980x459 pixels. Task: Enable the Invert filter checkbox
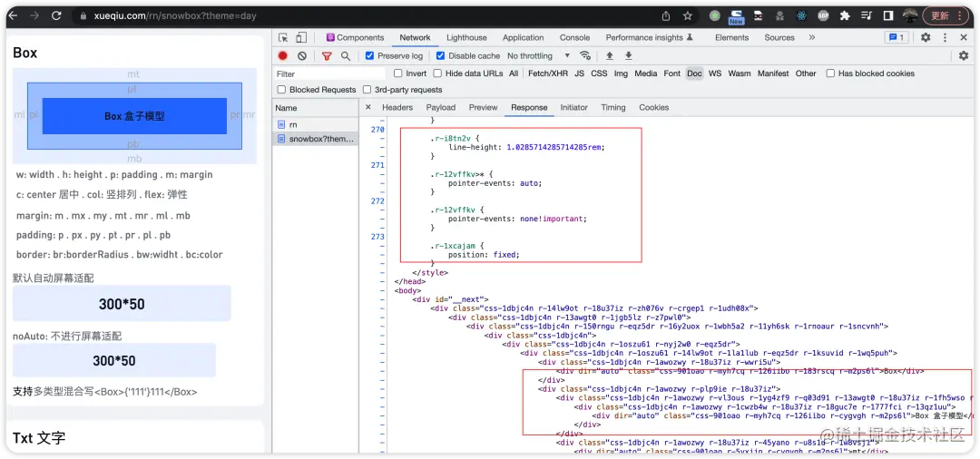398,73
